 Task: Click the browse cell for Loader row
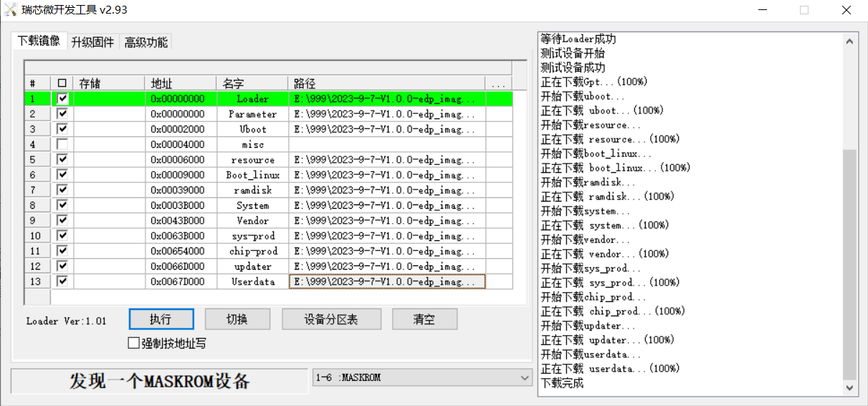[498, 98]
